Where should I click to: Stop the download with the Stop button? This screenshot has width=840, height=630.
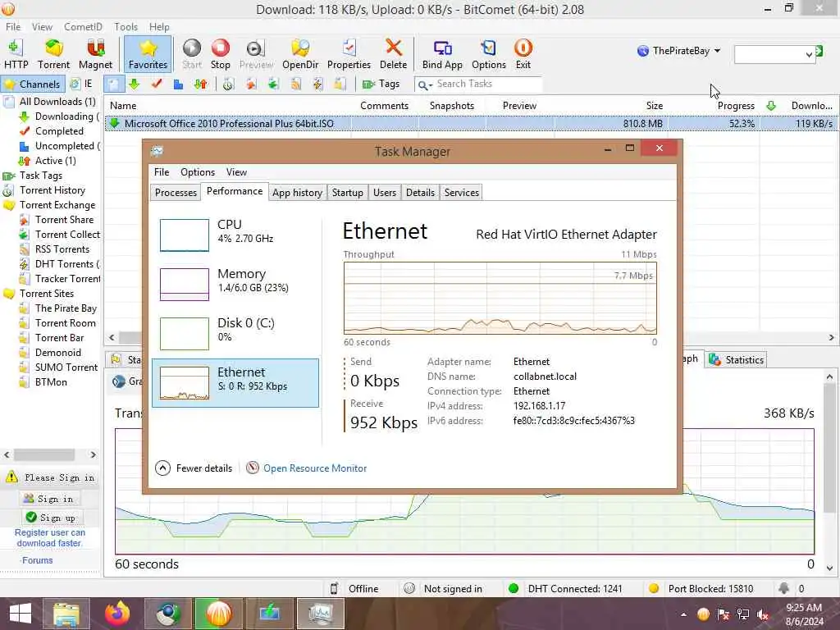tap(220, 54)
